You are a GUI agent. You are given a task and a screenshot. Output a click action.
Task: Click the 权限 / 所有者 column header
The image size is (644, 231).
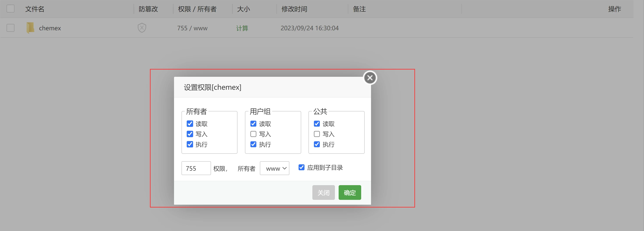(x=197, y=9)
